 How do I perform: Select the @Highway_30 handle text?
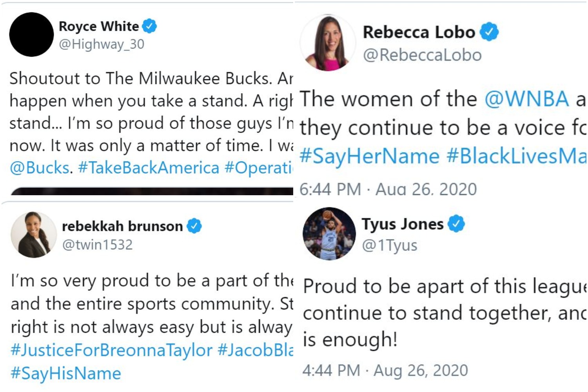pos(102,44)
